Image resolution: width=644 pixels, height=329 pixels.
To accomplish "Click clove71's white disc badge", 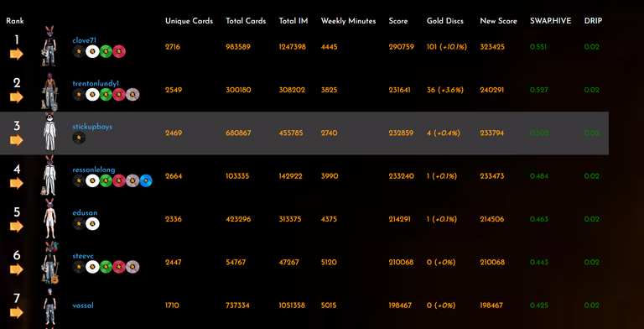I will [x=92, y=51].
